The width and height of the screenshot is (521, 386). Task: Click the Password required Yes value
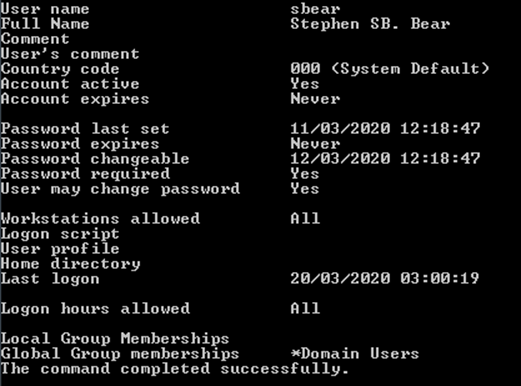[305, 174]
